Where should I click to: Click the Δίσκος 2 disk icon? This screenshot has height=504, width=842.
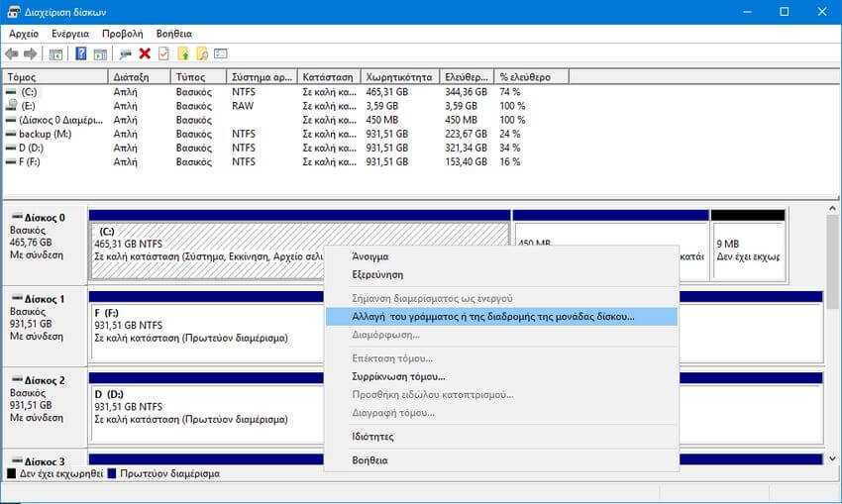[x=17, y=379]
